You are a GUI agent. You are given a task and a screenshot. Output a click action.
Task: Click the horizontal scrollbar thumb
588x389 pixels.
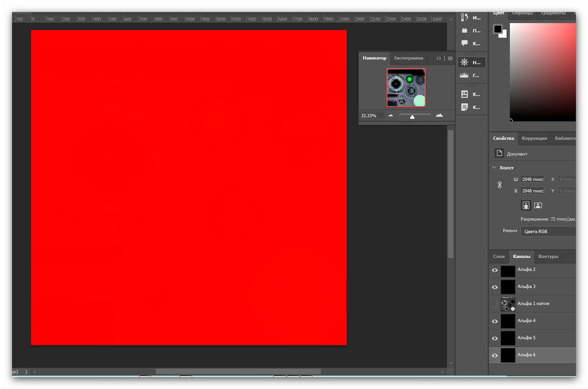click(x=238, y=372)
